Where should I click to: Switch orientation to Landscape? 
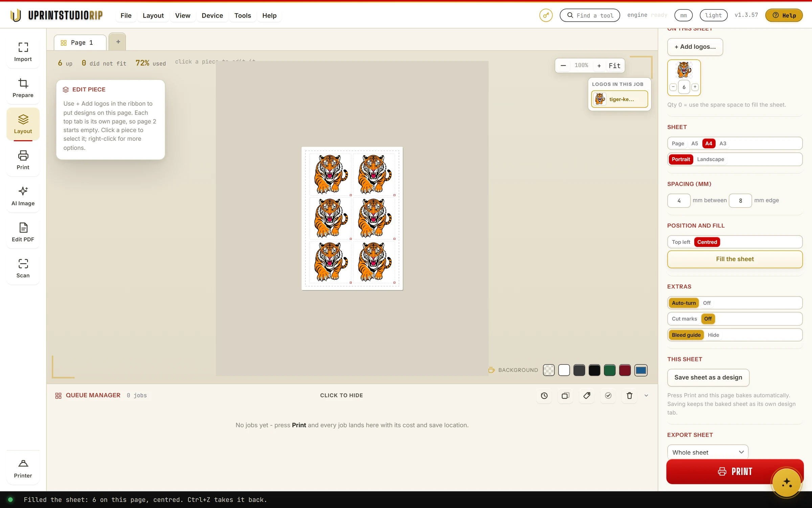(710, 159)
